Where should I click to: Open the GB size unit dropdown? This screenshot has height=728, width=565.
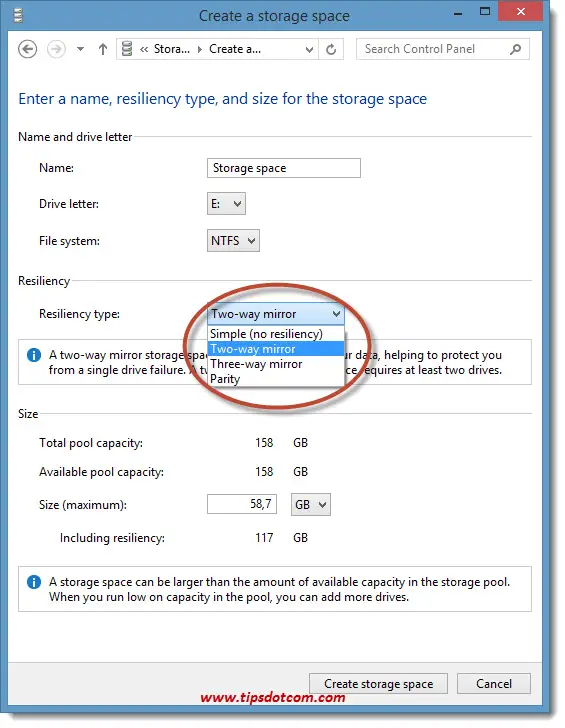coord(311,504)
